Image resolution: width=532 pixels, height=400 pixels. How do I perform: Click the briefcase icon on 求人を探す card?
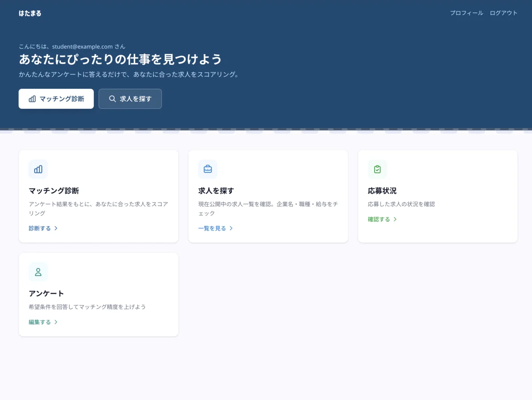208,169
